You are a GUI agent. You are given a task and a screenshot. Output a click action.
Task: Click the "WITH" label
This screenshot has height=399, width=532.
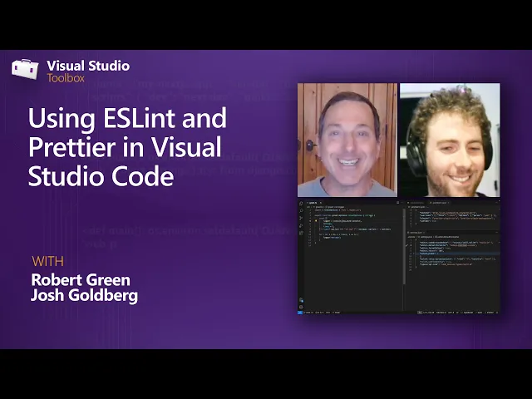48,262
